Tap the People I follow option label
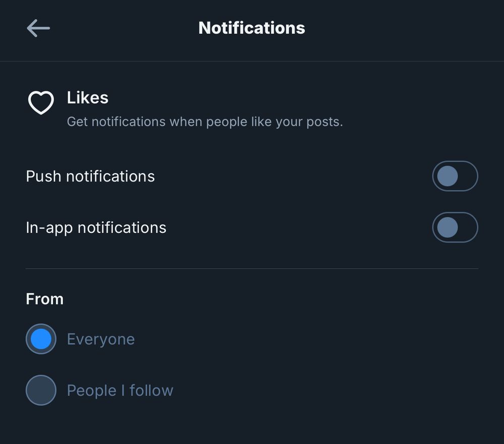Screen dimensions: 504x444 pos(120,391)
